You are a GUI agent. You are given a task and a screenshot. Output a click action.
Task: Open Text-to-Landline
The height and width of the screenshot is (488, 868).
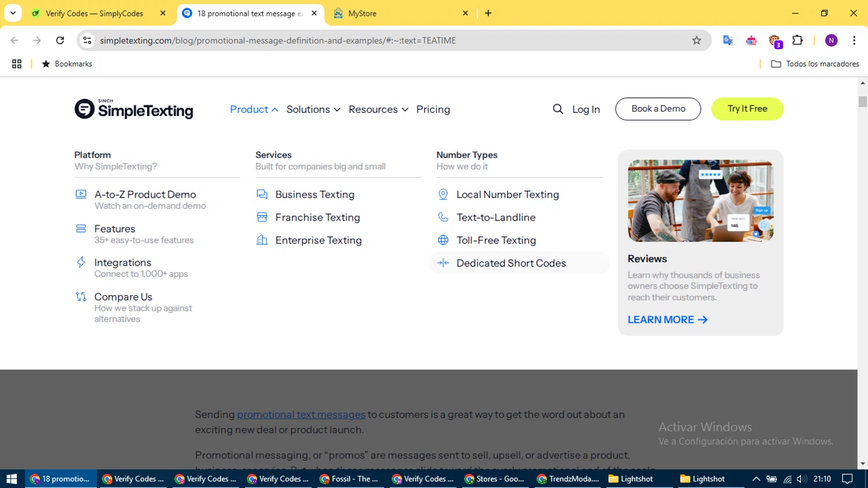[x=496, y=217]
